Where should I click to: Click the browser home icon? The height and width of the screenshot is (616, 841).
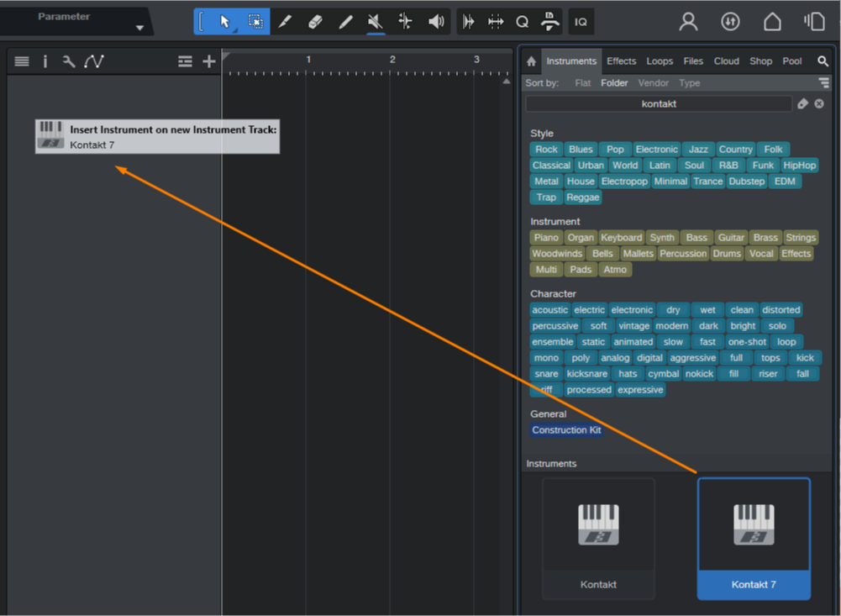tap(531, 61)
